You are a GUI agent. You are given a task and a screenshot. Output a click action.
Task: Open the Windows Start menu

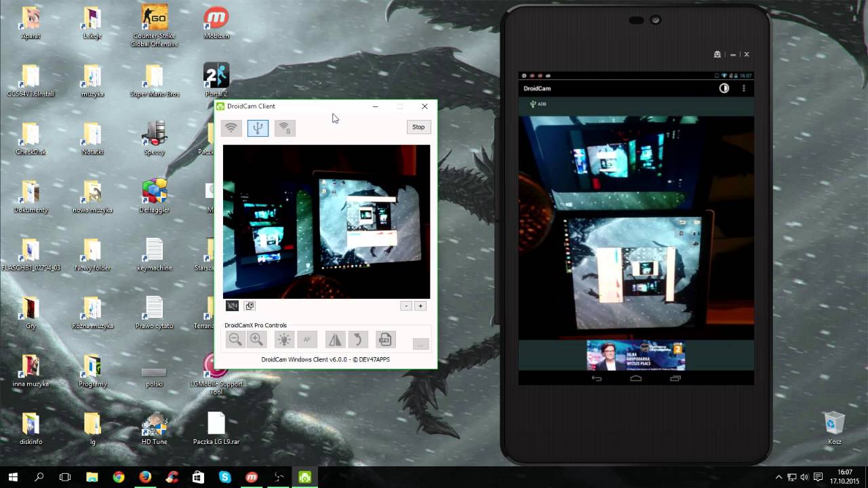pos(13,477)
